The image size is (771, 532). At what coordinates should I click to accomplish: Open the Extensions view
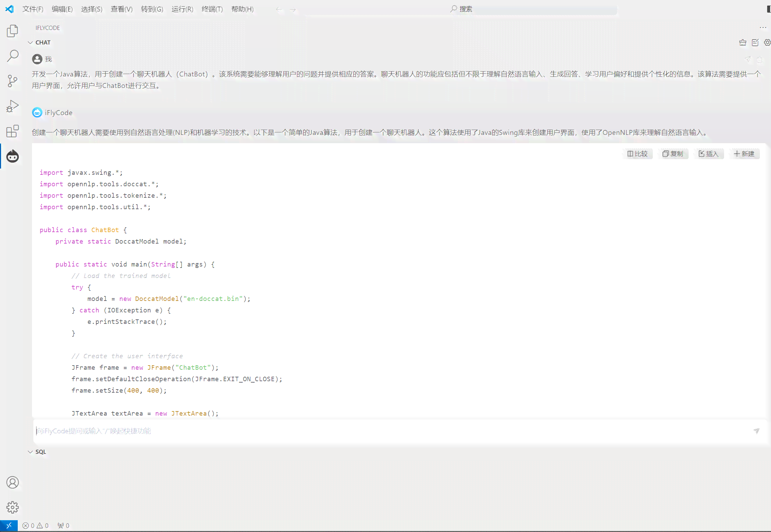pyautogui.click(x=13, y=131)
